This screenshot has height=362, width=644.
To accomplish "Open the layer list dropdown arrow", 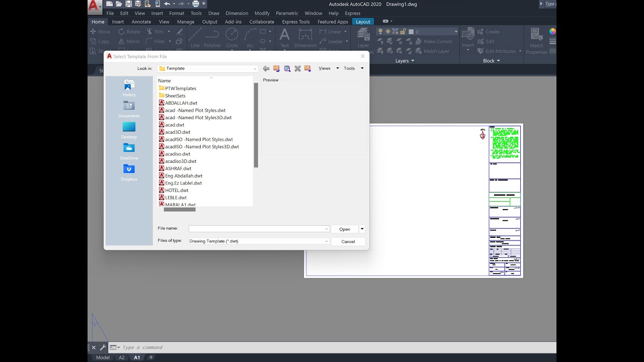I will (456, 32).
